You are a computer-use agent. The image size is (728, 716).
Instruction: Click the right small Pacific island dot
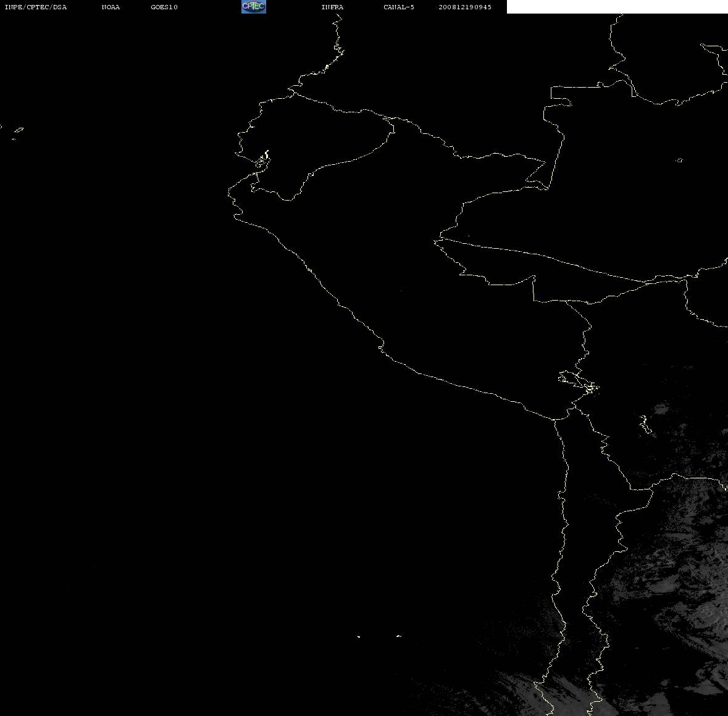399,636
